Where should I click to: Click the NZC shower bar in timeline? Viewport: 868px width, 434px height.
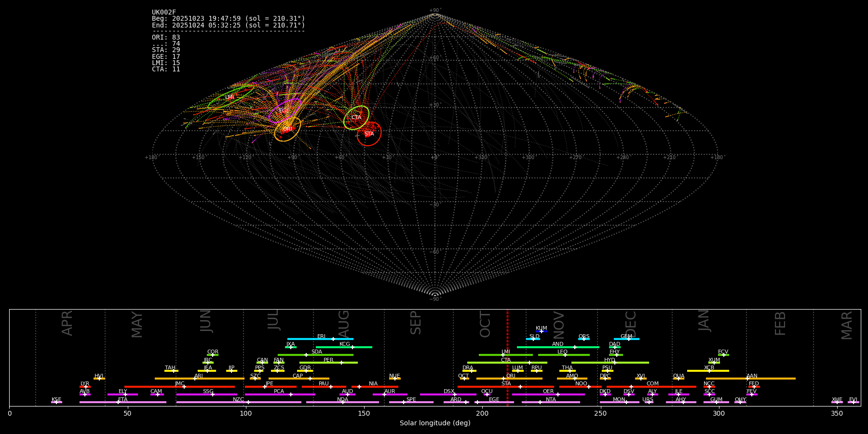(x=239, y=402)
